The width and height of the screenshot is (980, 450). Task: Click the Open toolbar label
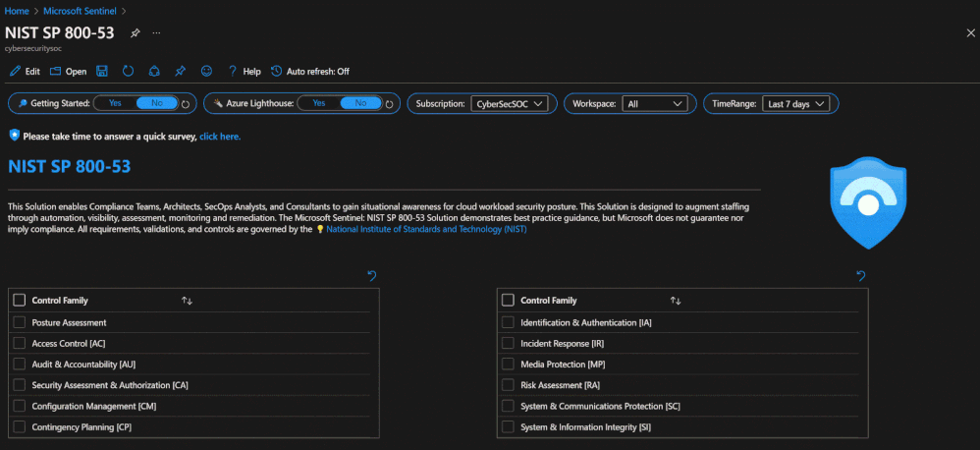click(x=76, y=72)
